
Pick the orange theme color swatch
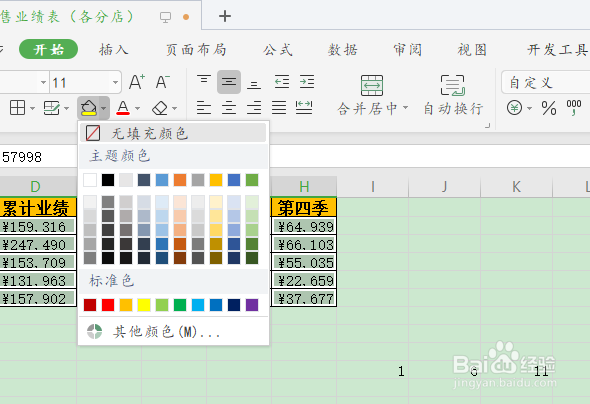[x=180, y=180]
